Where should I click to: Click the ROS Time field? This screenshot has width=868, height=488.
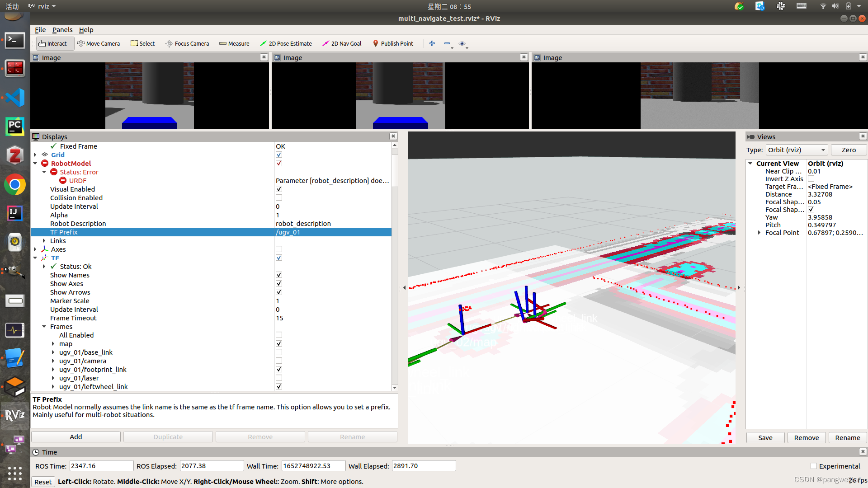[101, 466]
